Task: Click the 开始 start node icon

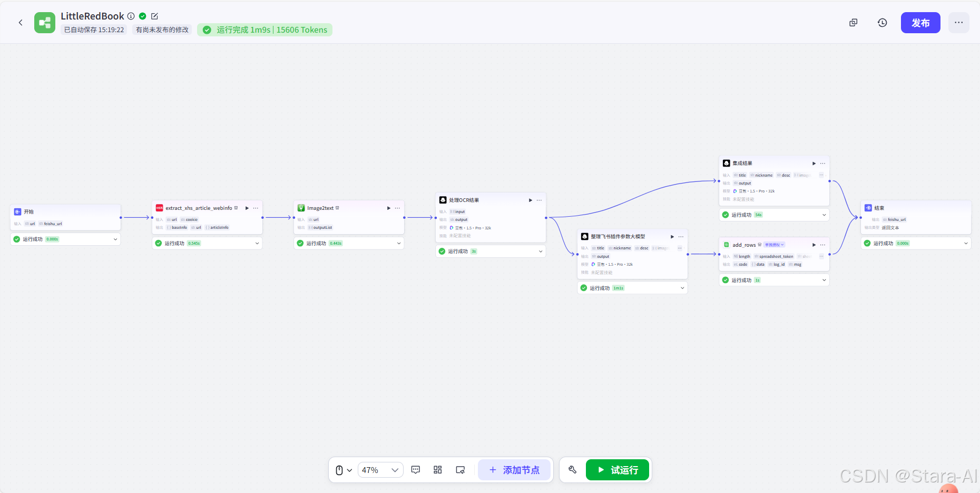Action: pos(17,211)
